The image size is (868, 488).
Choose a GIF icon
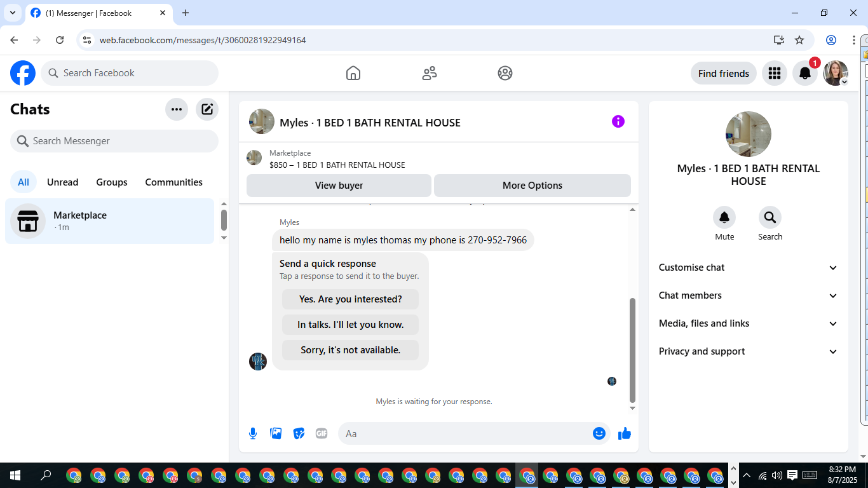[x=322, y=433]
